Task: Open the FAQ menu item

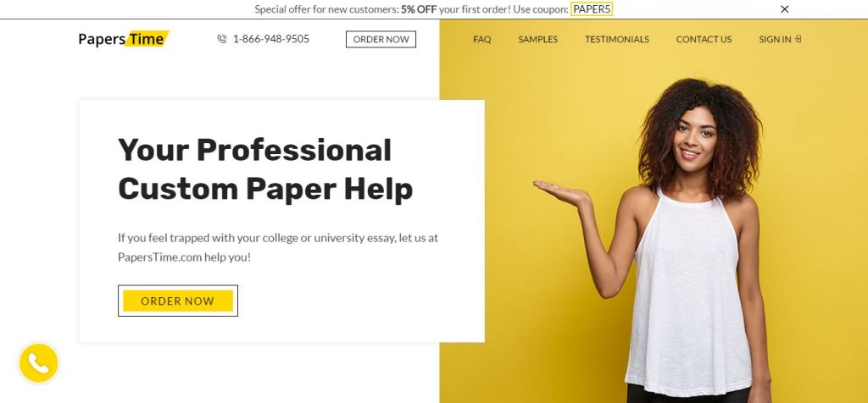Action: [x=482, y=39]
